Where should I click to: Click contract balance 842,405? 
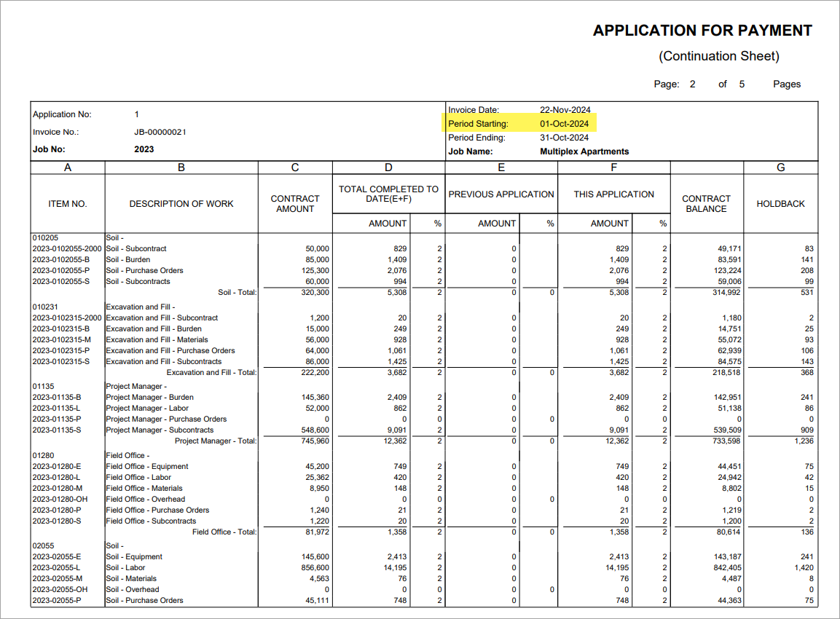click(728, 567)
